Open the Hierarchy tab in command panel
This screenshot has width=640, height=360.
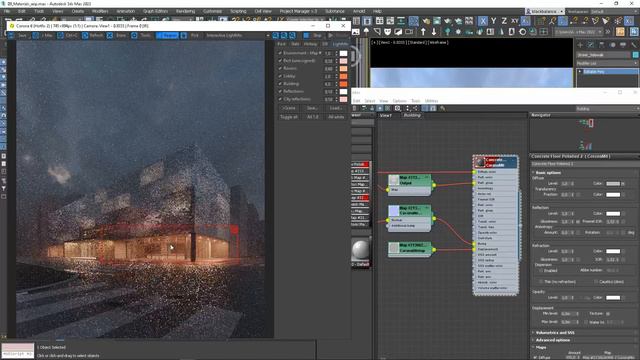[602, 44]
